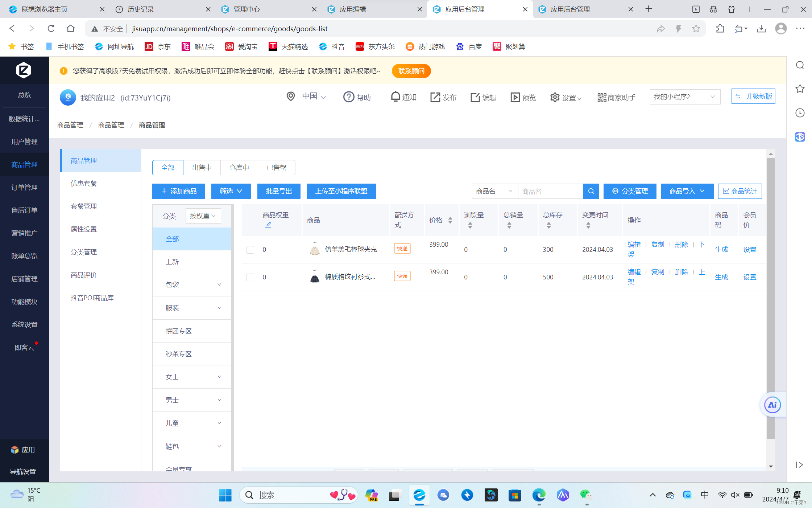Click the search magnifier button beside 商品名 field

591,191
